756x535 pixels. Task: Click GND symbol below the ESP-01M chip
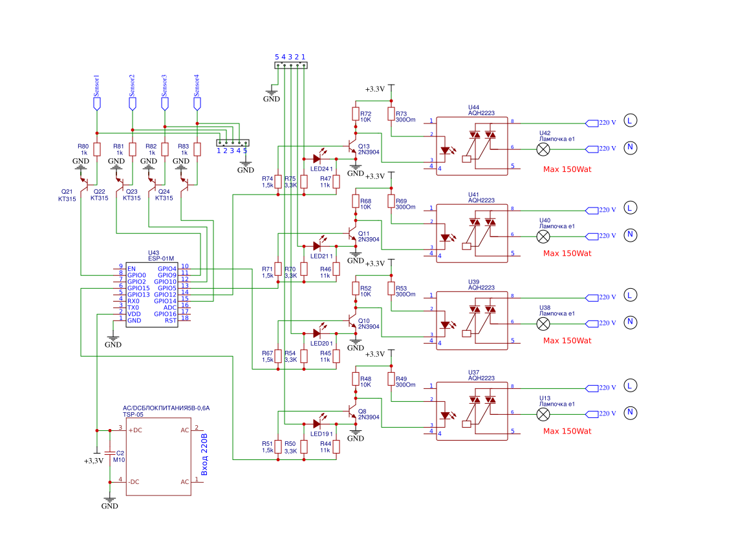click(113, 341)
